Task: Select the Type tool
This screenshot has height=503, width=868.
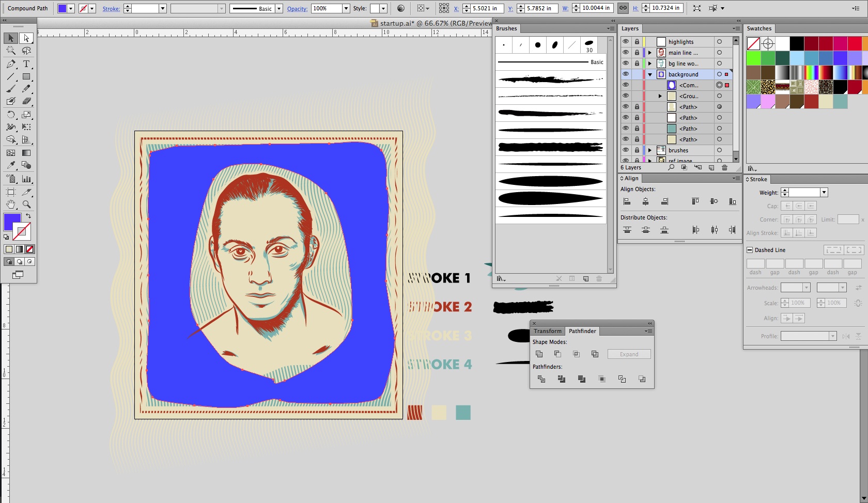Action: pos(26,64)
